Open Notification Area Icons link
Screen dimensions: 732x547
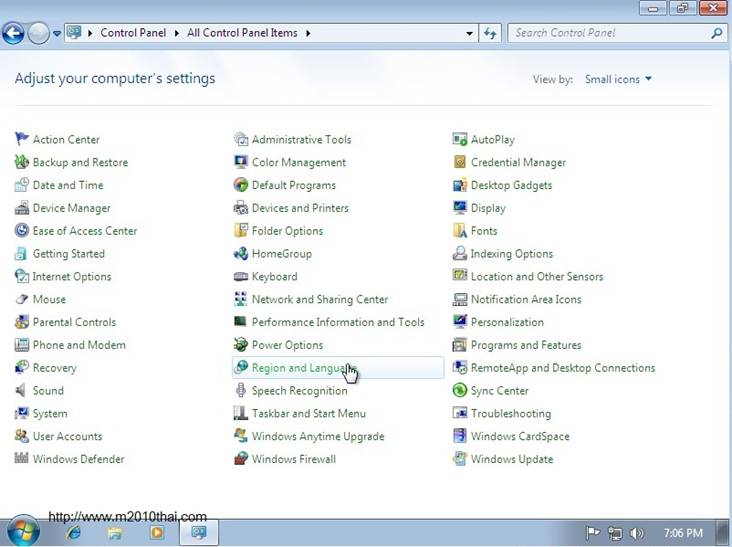point(526,299)
